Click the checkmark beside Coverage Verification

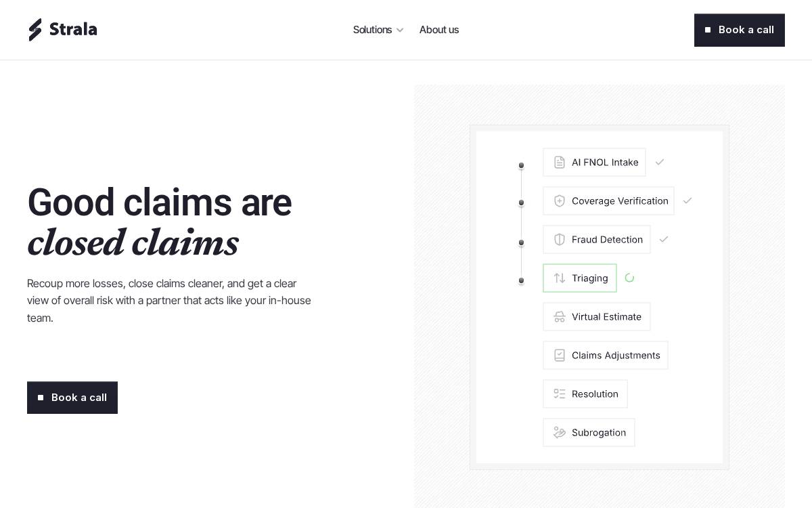[x=687, y=201]
